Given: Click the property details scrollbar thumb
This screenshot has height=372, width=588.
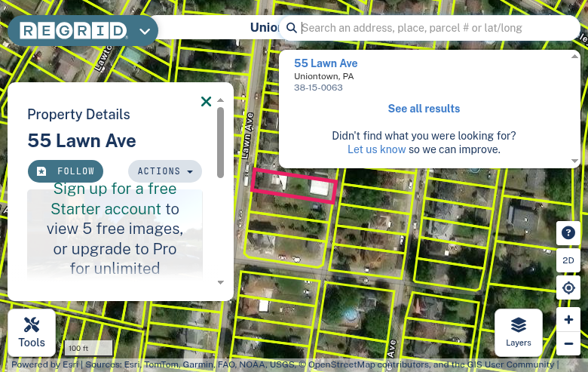Looking at the screenshot, I should 220,143.
